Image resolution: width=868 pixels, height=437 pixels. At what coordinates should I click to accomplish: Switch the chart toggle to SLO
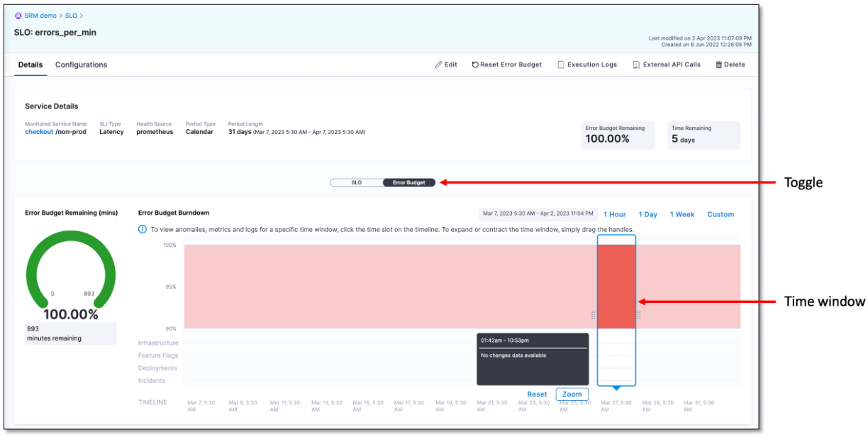click(356, 182)
